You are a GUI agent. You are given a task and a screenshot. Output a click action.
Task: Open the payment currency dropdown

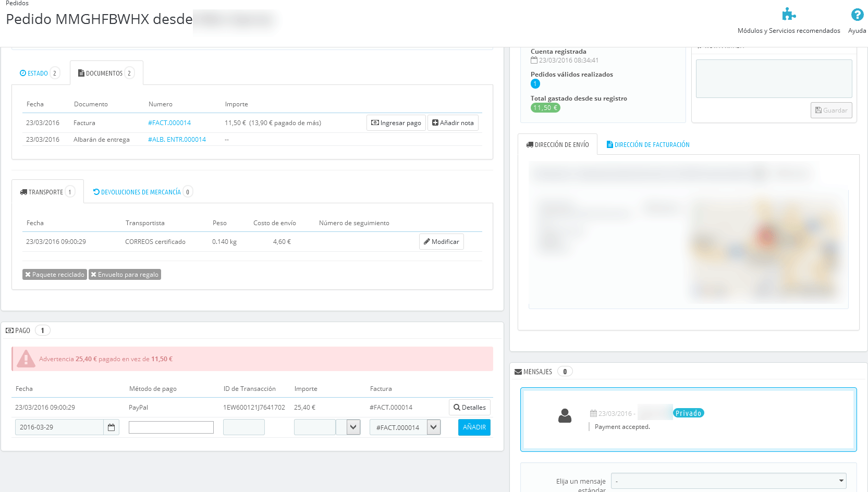348,427
